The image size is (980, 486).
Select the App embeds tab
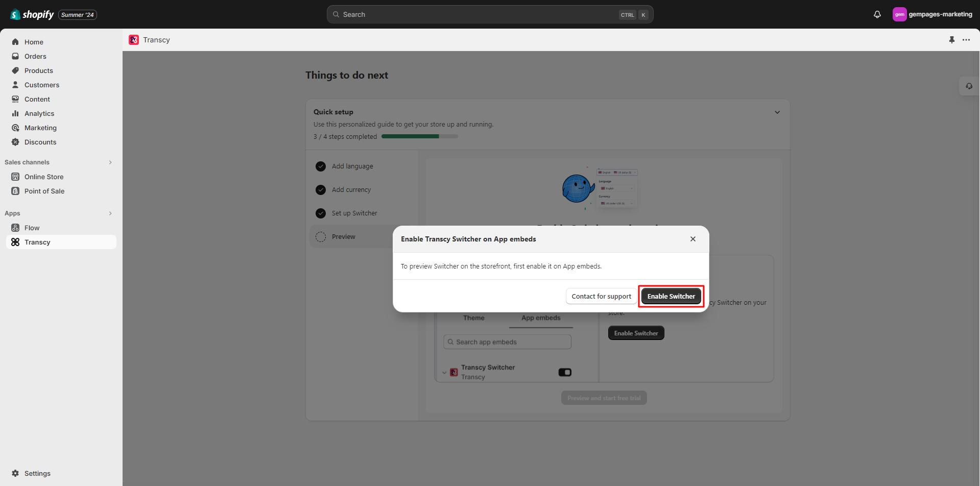click(x=540, y=318)
